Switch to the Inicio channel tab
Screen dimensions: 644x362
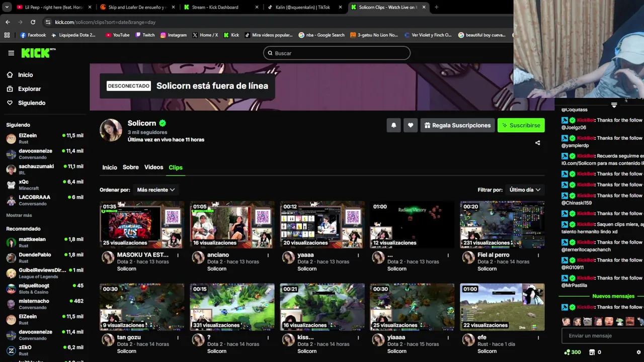(110, 167)
